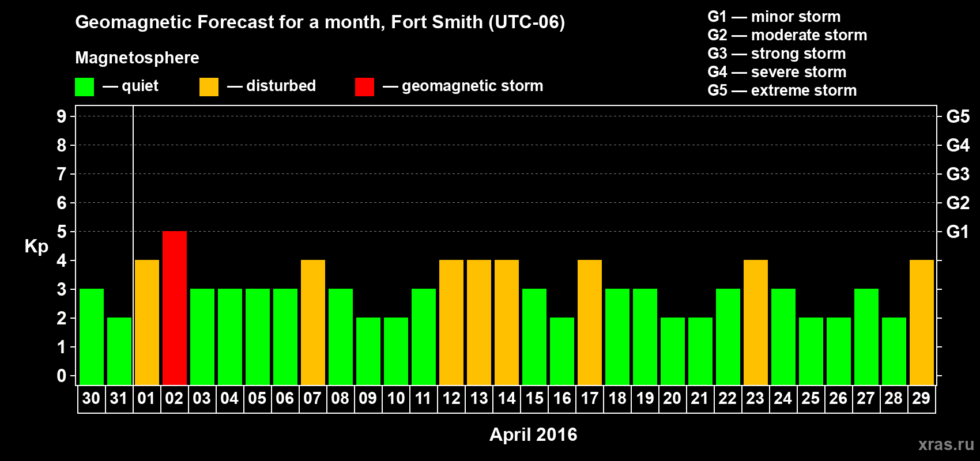The width and height of the screenshot is (980, 461).
Task: Click the 'geomagnetic storm' legend text
Action: [472, 86]
